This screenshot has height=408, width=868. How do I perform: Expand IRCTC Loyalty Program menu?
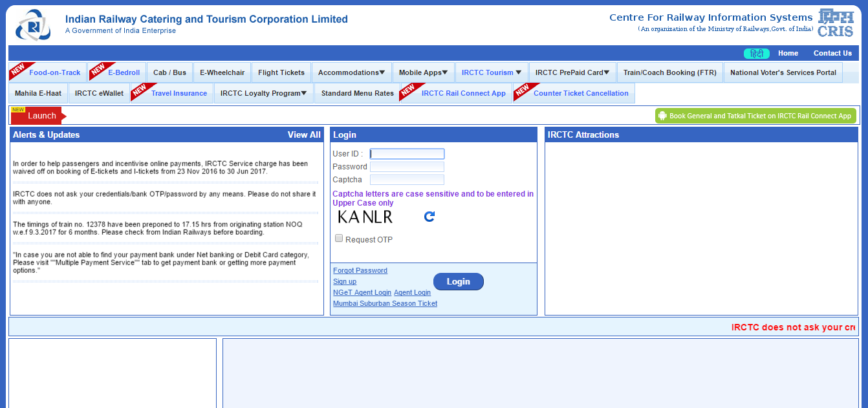coord(263,93)
